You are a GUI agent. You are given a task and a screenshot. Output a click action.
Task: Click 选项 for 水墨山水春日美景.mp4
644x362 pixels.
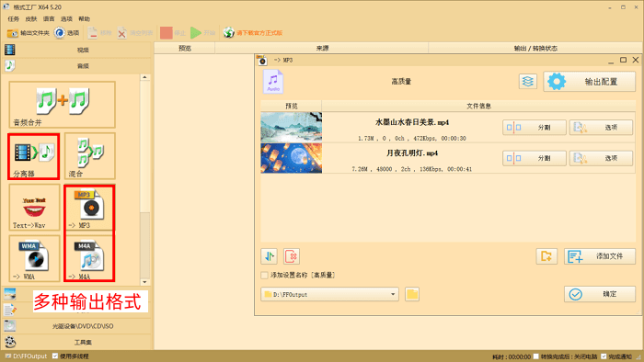601,128
